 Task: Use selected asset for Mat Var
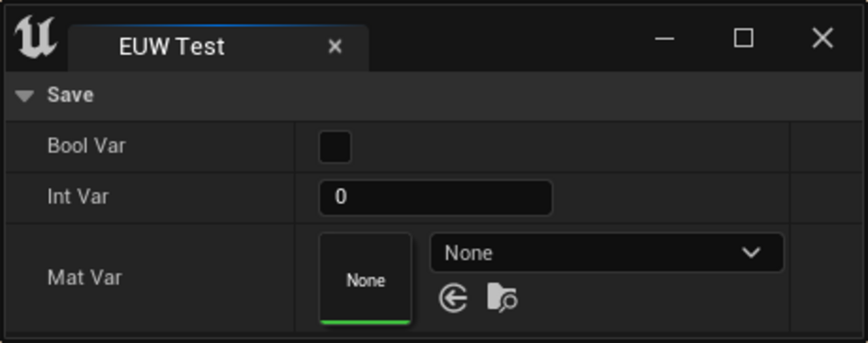coord(454,298)
